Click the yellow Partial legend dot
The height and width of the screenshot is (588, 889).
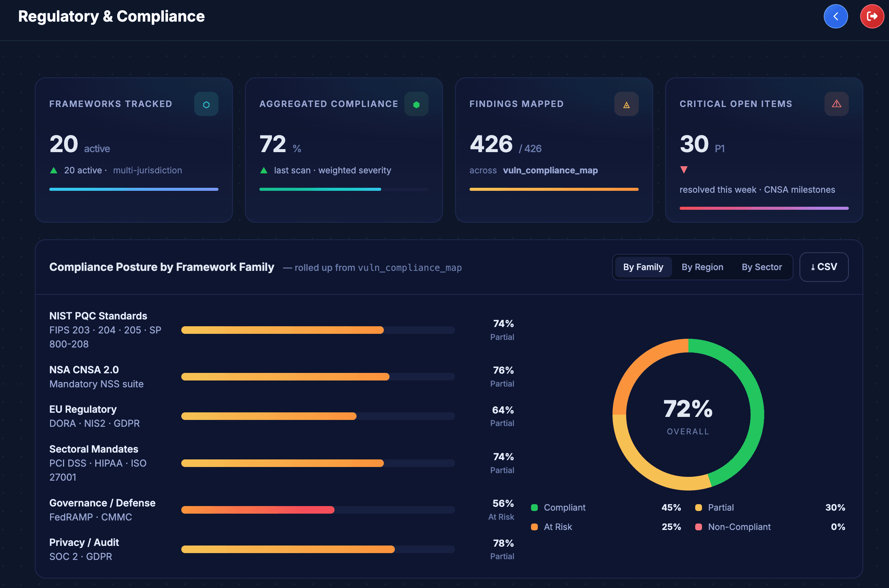pyautogui.click(x=699, y=508)
